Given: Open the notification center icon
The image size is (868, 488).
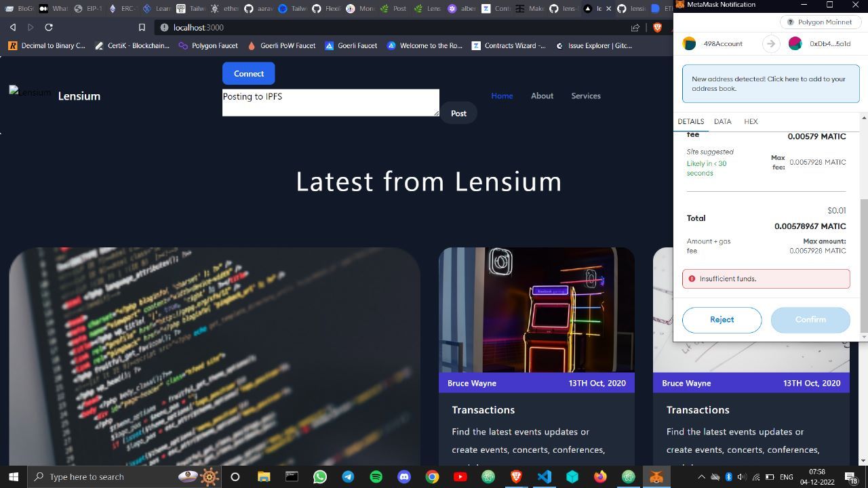Looking at the screenshot, I should (x=853, y=476).
